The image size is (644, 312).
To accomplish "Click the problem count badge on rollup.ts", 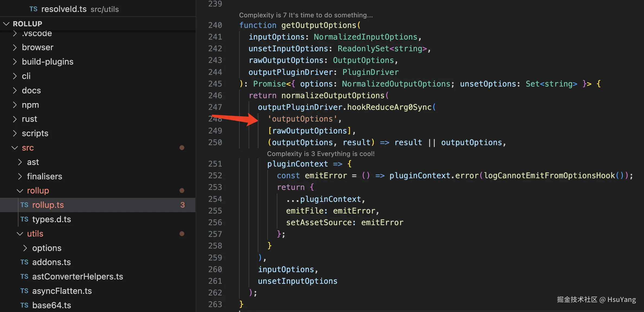I will point(182,205).
